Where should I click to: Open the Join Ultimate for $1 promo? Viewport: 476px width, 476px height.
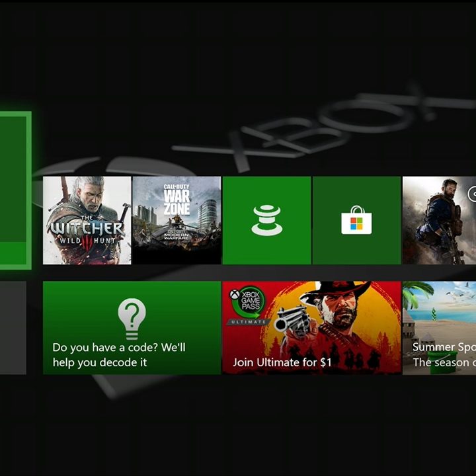click(x=312, y=328)
